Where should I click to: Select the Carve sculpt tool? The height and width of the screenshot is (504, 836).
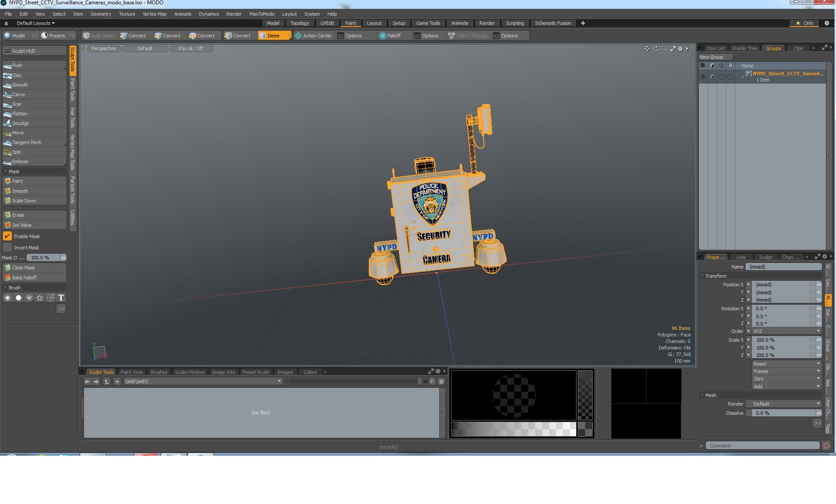click(34, 94)
